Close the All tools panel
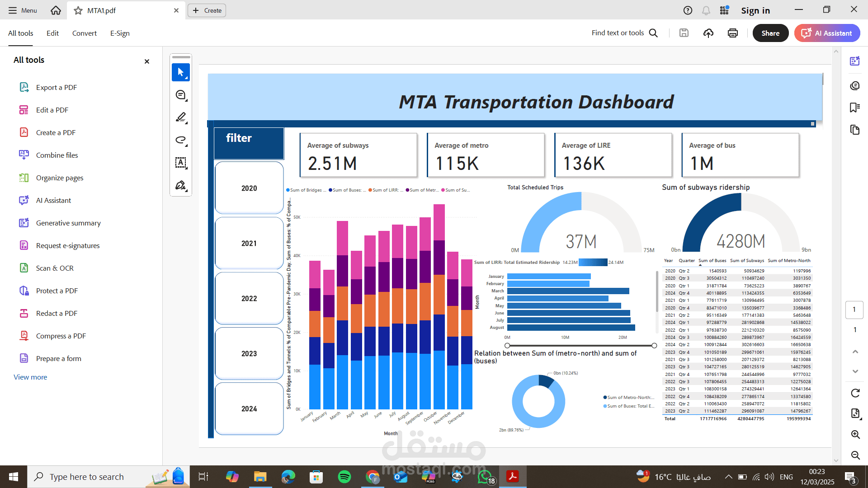868x488 pixels. 147,61
